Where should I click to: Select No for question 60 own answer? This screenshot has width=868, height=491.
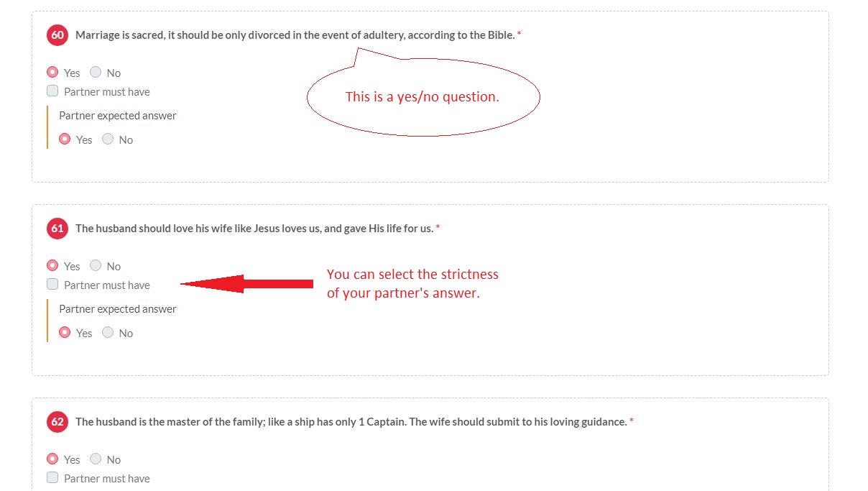[96, 73]
